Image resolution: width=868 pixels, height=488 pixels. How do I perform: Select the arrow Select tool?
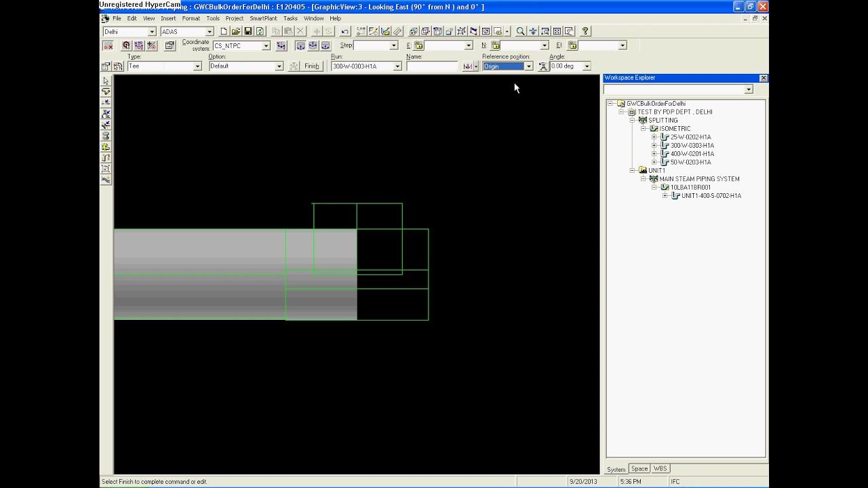[x=106, y=81]
